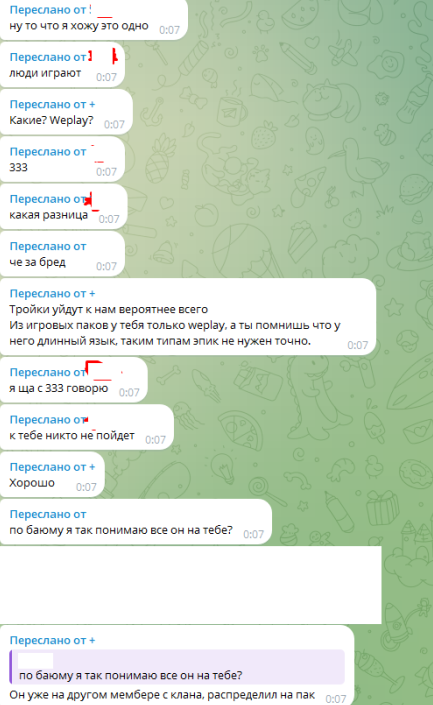Screen dimensions: 433x705
Task: Open forwarded sender above "Хорошо"
Action: pyautogui.click(x=52, y=467)
